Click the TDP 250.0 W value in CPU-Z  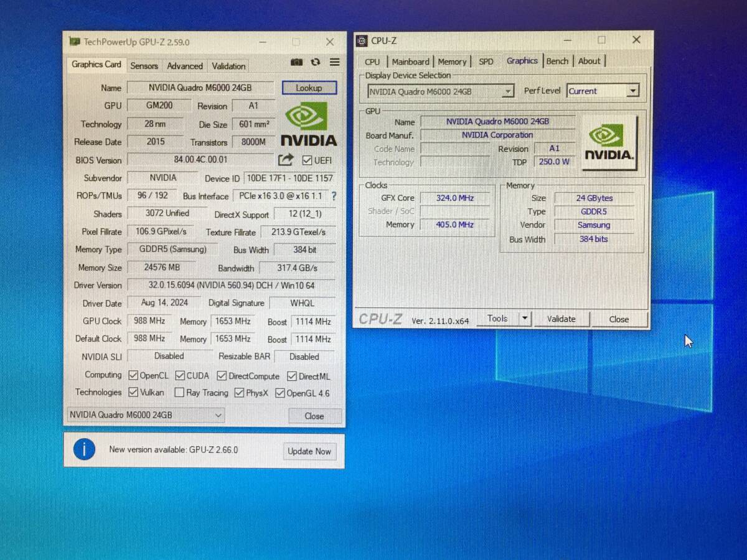[x=554, y=162]
